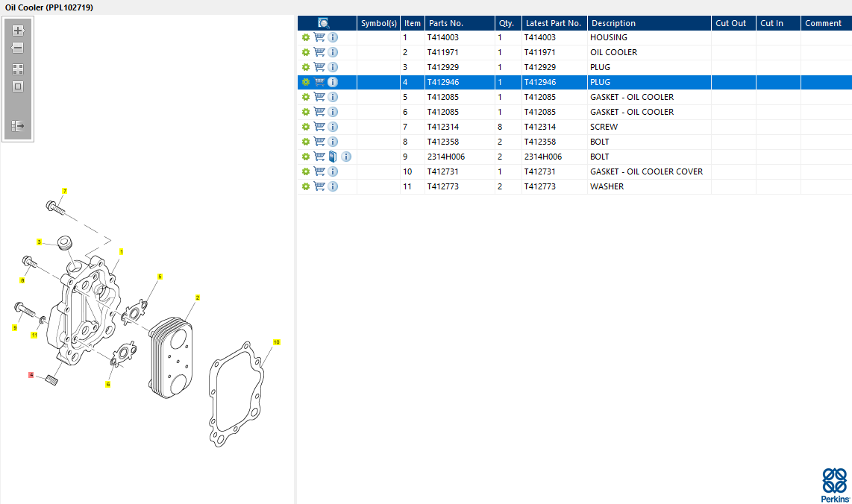
Task: Select the SCREW description cell
Action: click(x=649, y=127)
